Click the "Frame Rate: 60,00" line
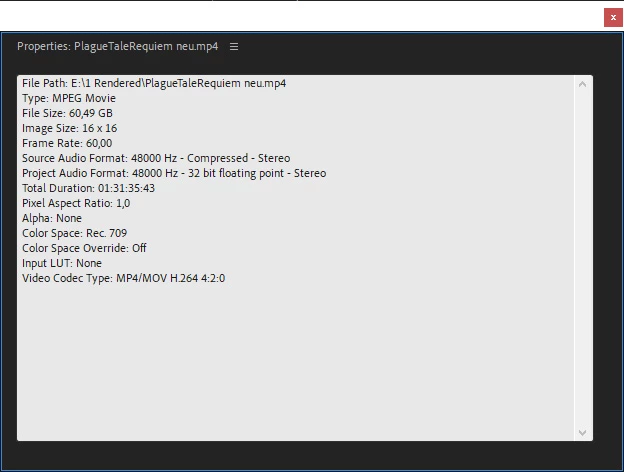The image size is (624, 472). 67,143
